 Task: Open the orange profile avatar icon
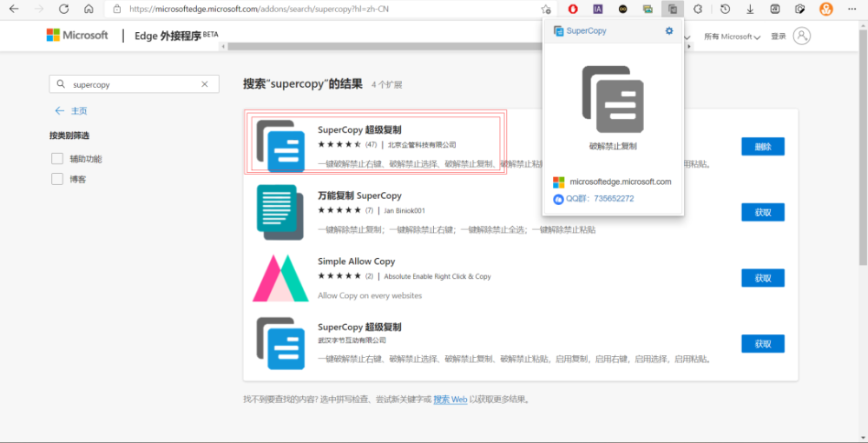tap(826, 9)
